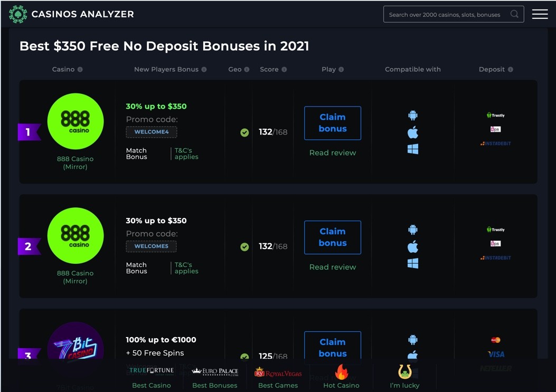The height and width of the screenshot is (392, 556).
Task: Copy promo code WELCOME5
Action: [152, 246]
